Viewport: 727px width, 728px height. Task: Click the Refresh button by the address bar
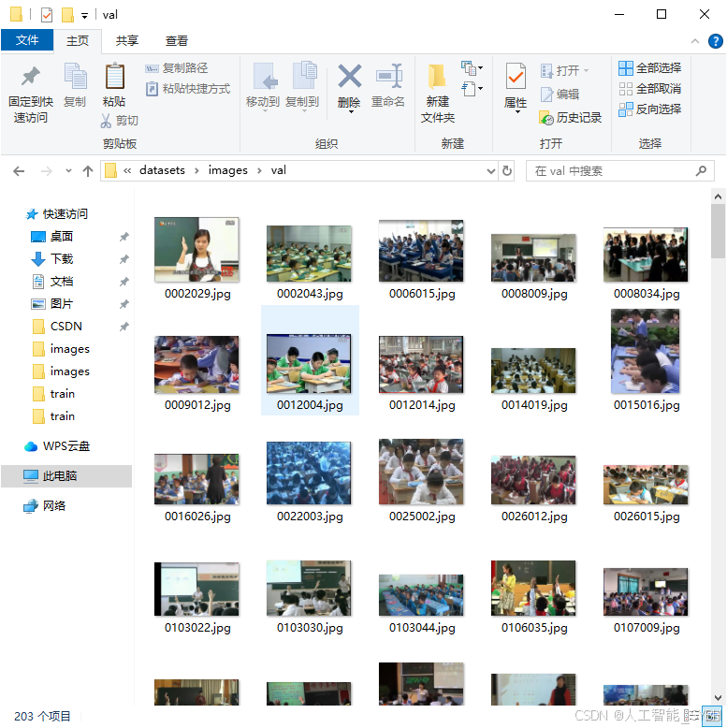(x=507, y=171)
